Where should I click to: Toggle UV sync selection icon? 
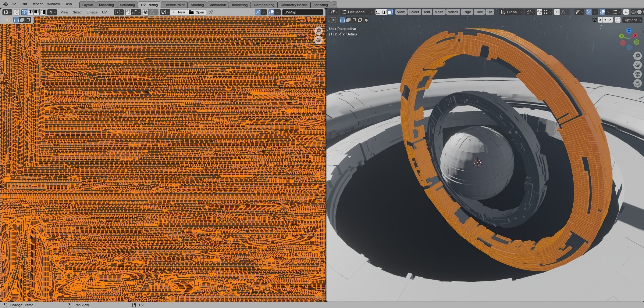coord(17,12)
